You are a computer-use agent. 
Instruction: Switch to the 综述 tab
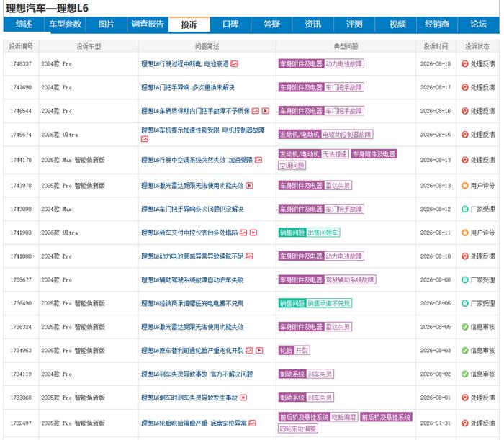click(x=24, y=24)
